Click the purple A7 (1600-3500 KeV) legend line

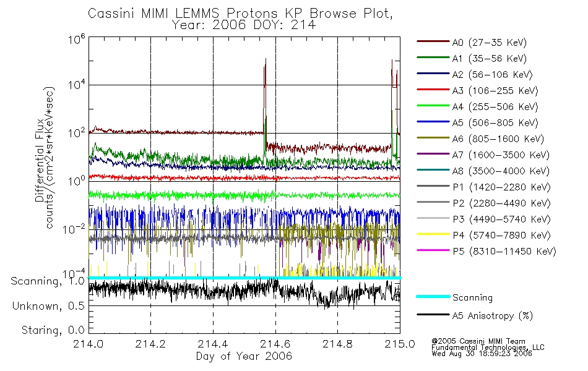click(433, 153)
